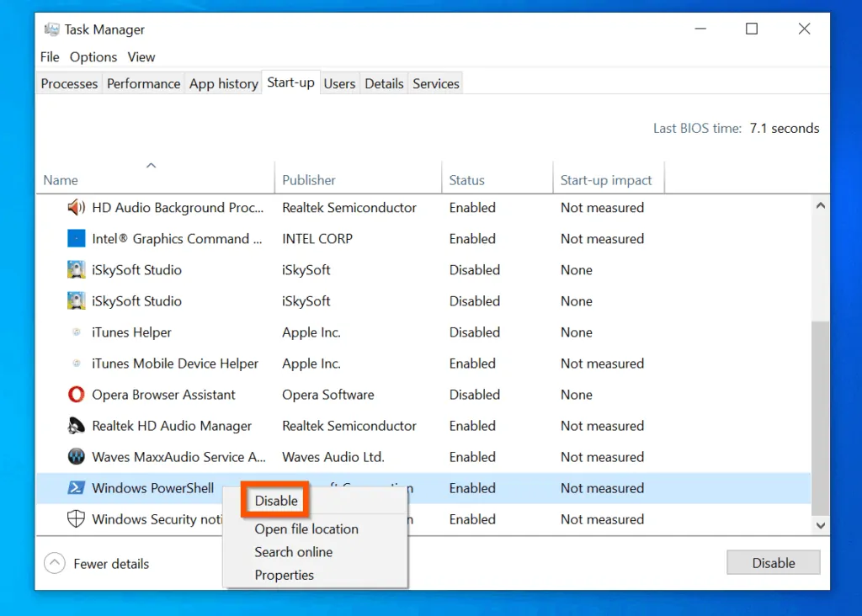The height and width of the screenshot is (616, 862).
Task: Sort by the Start-up impact column header
Action: pos(606,180)
